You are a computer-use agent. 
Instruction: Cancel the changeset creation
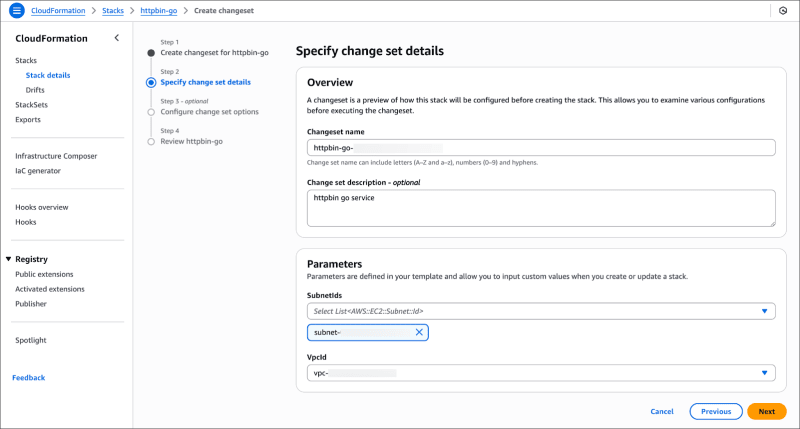[x=662, y=411]
